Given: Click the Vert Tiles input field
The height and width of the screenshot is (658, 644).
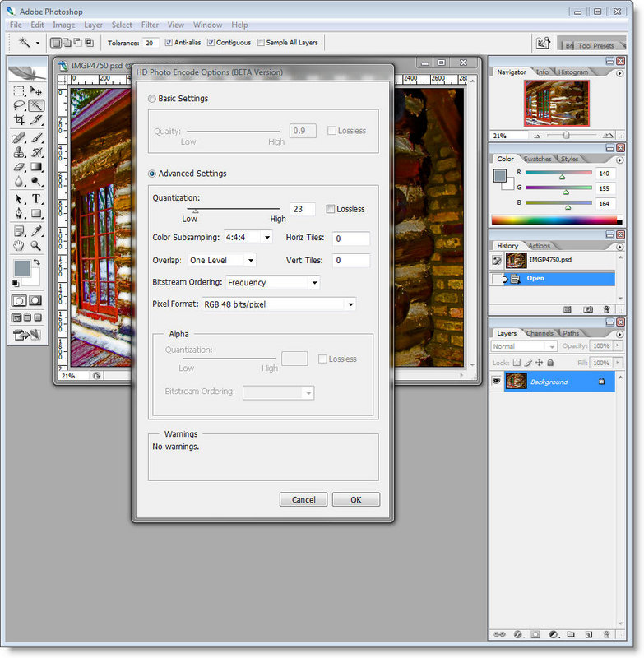Looking at the screenshot, I should point(350,261).
